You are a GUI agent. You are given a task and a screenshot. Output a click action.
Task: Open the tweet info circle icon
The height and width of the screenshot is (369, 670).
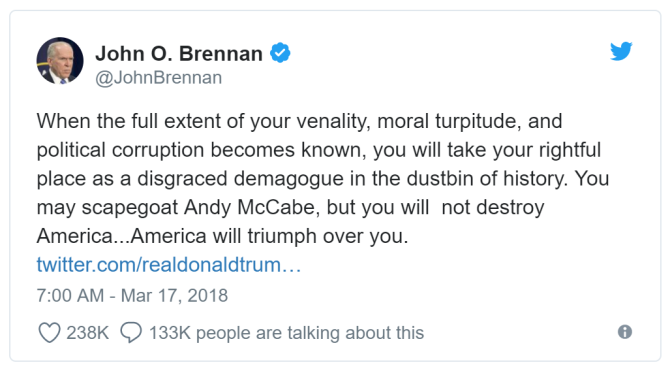tap(625, 332)
